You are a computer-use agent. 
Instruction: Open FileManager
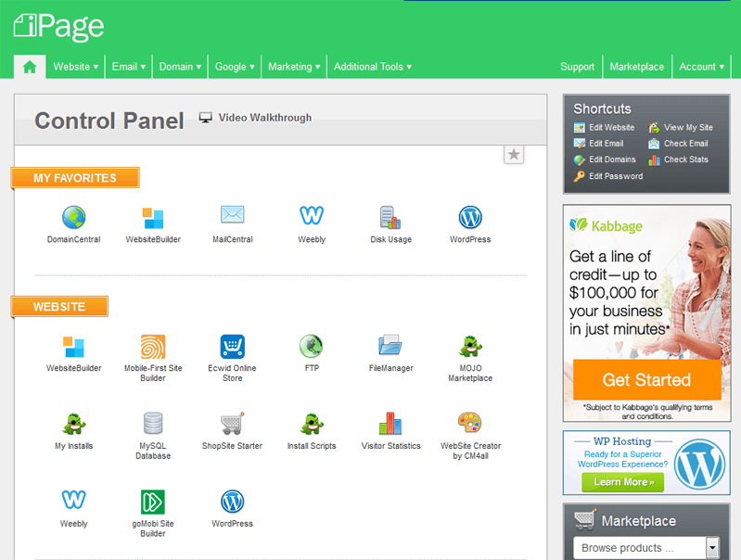390,353
